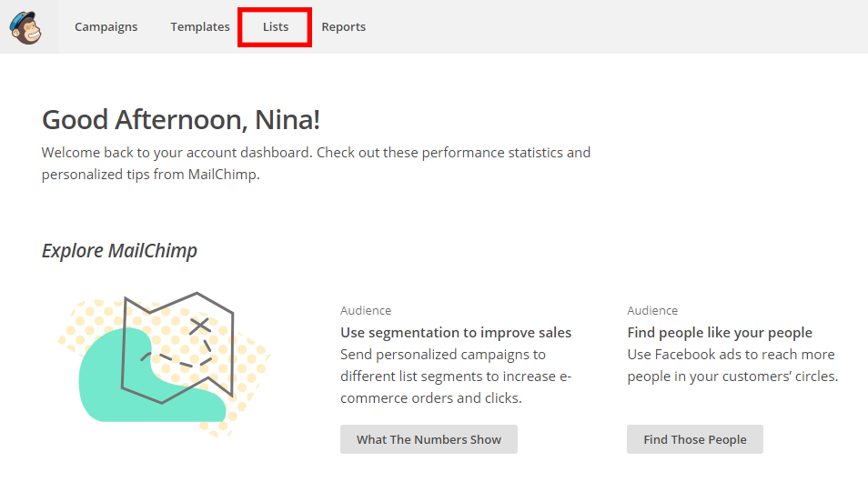Click the MailChimp monkey logo

pyautogui.click(x=25, y=27)
